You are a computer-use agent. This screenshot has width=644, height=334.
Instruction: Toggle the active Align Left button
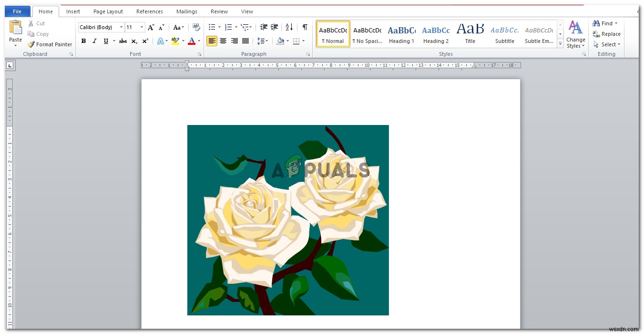point(212,41)
